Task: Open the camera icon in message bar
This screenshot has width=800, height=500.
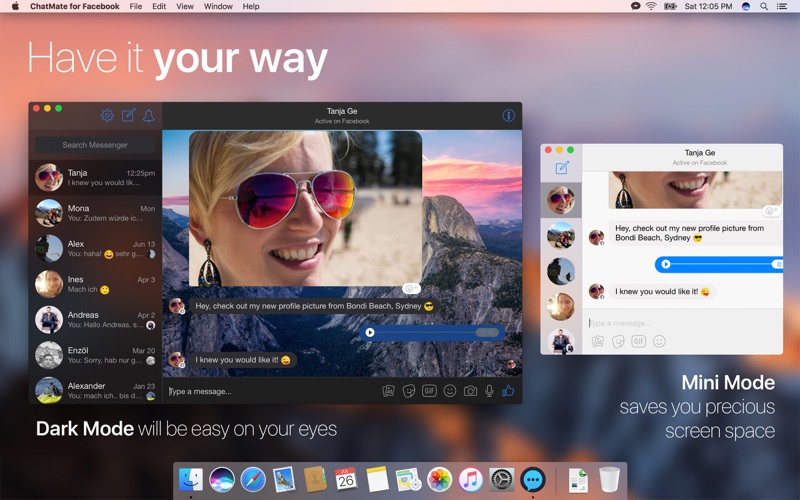Action: click(470, 391)
